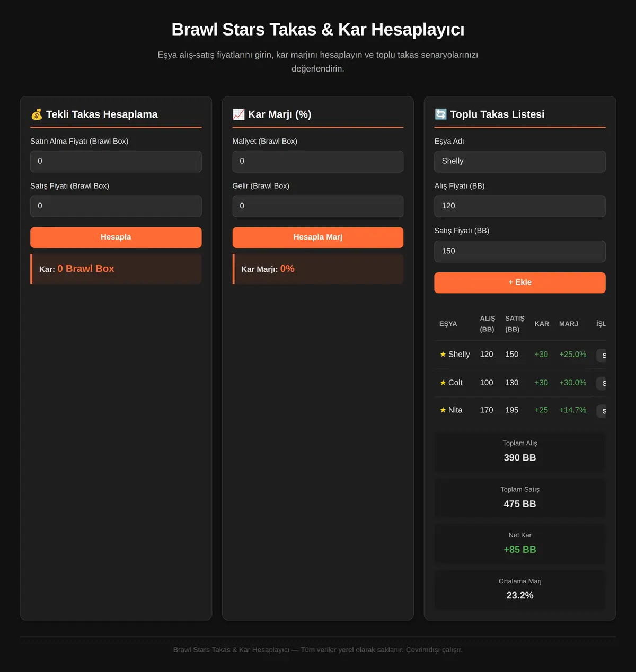The width and height of the screenshot is (636, 672).
Task: Click the Toplam Alış value 390 BB
Action: tap(520, 458)
